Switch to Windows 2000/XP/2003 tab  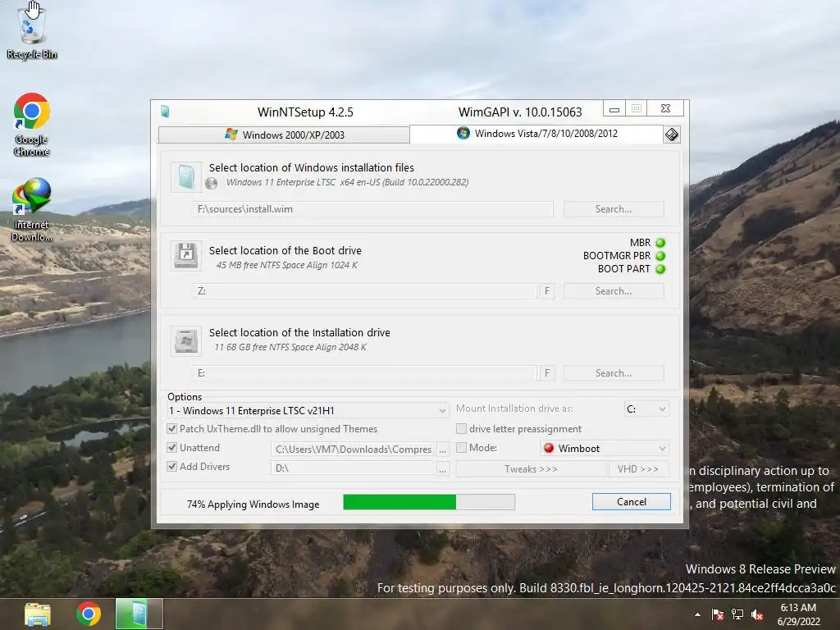point(285,135)
